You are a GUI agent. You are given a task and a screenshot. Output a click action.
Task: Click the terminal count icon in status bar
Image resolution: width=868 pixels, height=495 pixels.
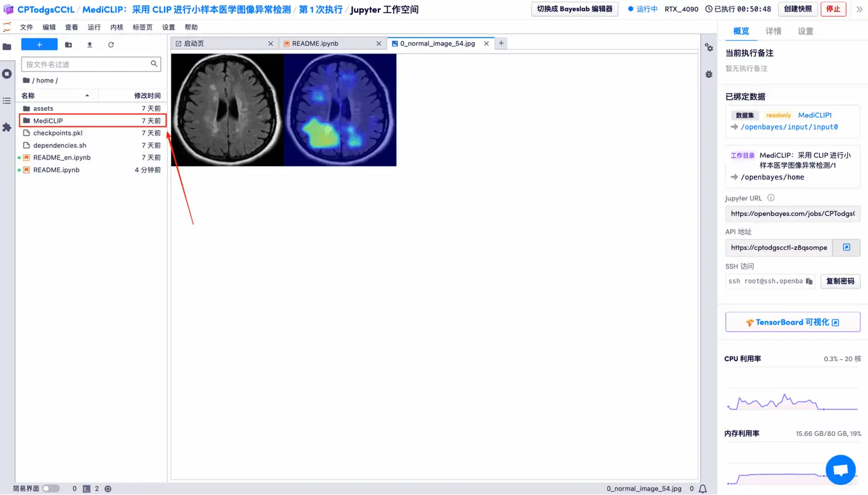point(86,489)
